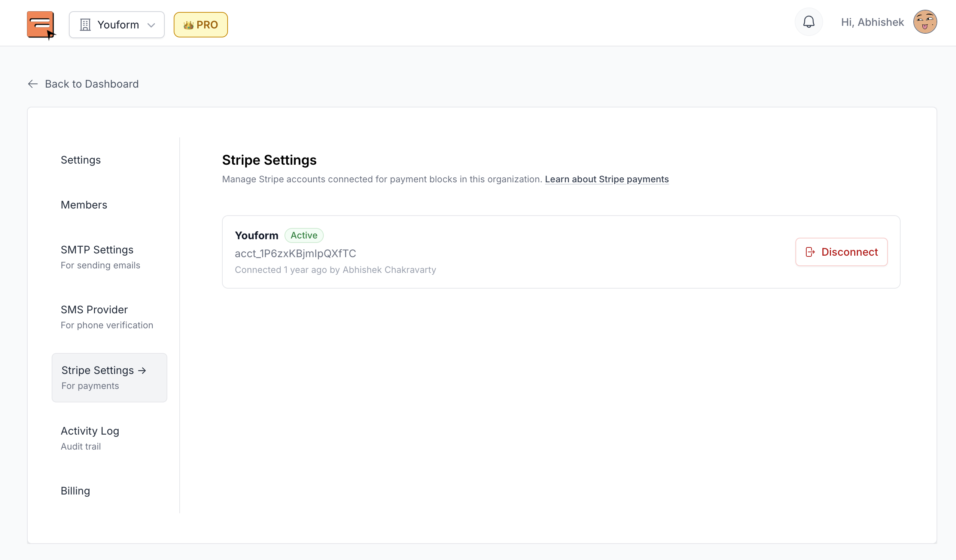This screenshot has height=560, width=956.
Task: Select Stripe Settings in the sidebar
Action: [109, 377]
